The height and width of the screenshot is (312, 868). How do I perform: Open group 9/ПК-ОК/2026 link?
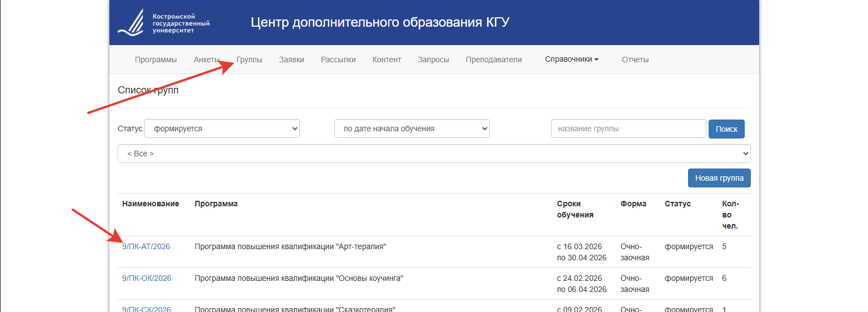point(147,278)
